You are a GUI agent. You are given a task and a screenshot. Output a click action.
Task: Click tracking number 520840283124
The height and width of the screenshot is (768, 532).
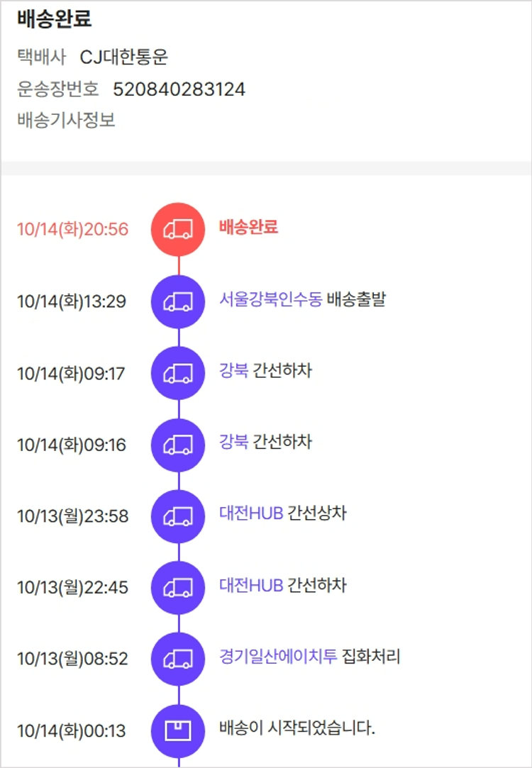pyautogui.click(x=179, y=89)
